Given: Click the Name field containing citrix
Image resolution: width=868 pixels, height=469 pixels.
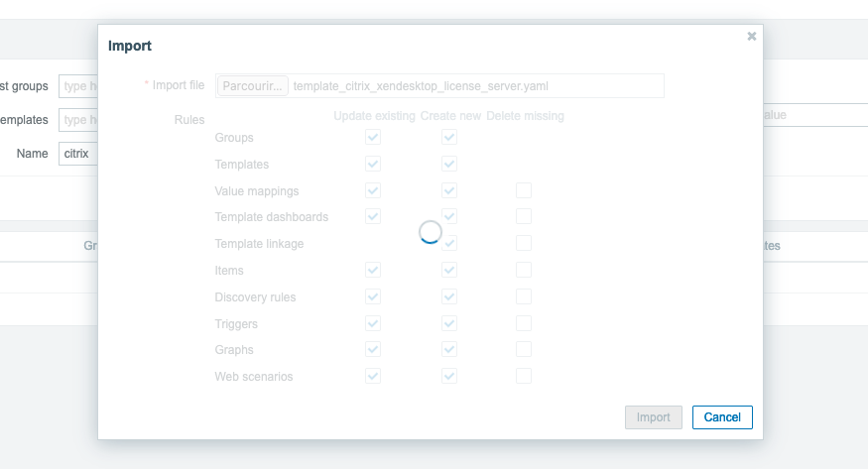Looking at the screenshot, I should click(x=77, y=154).
